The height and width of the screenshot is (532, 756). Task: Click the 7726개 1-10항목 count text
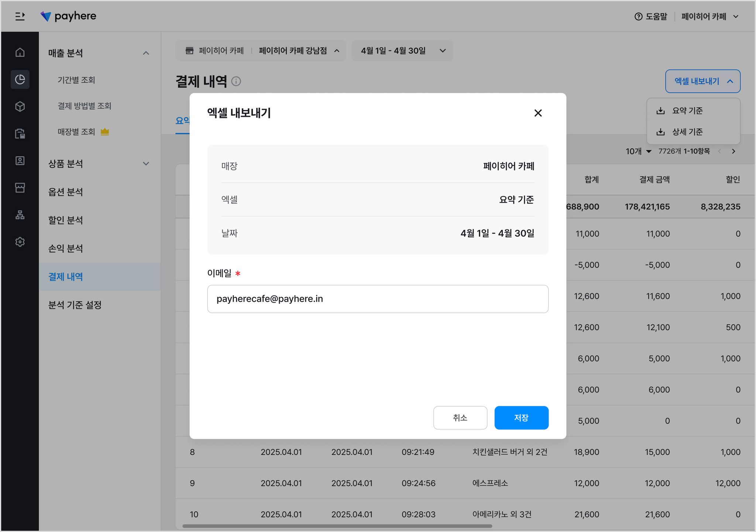click(x=684, y=151)
